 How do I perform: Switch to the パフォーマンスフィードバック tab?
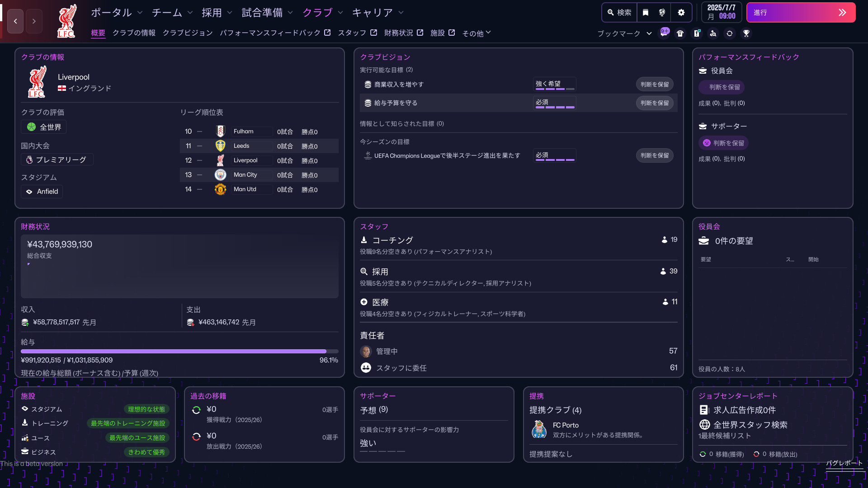(270, 33)
